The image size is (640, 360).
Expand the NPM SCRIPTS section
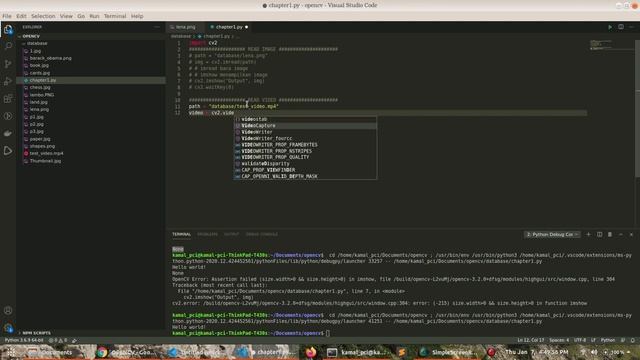coord(36,333)
